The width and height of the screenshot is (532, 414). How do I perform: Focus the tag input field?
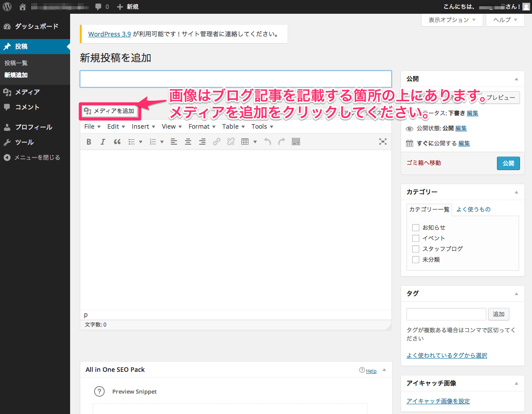tap(446, 314)
